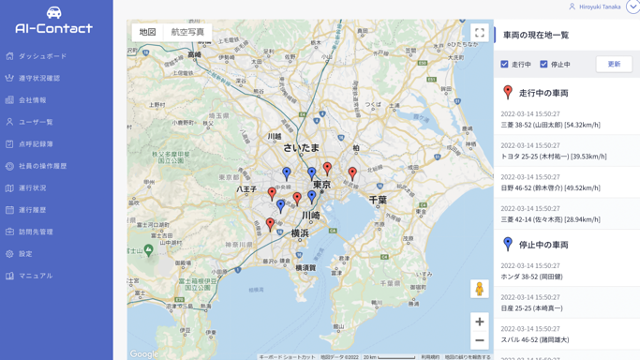Expand the Hiroyuki Tanaka user dropdown arrow
640x360 pixels.
633,6
